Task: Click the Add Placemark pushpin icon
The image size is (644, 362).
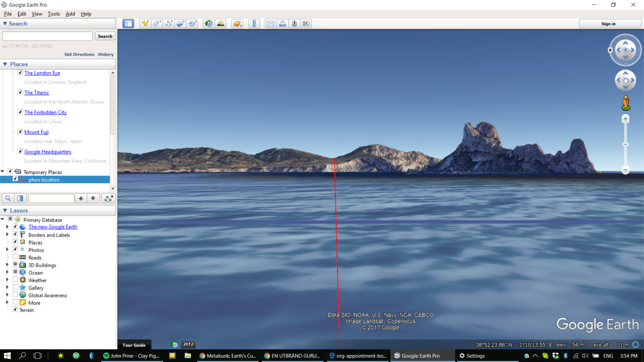Action: pyautogui.click(x=145, y=24)
